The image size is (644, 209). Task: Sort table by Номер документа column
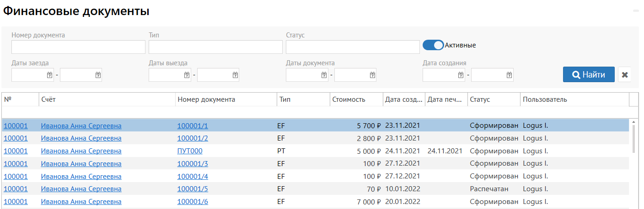(206, 99)
